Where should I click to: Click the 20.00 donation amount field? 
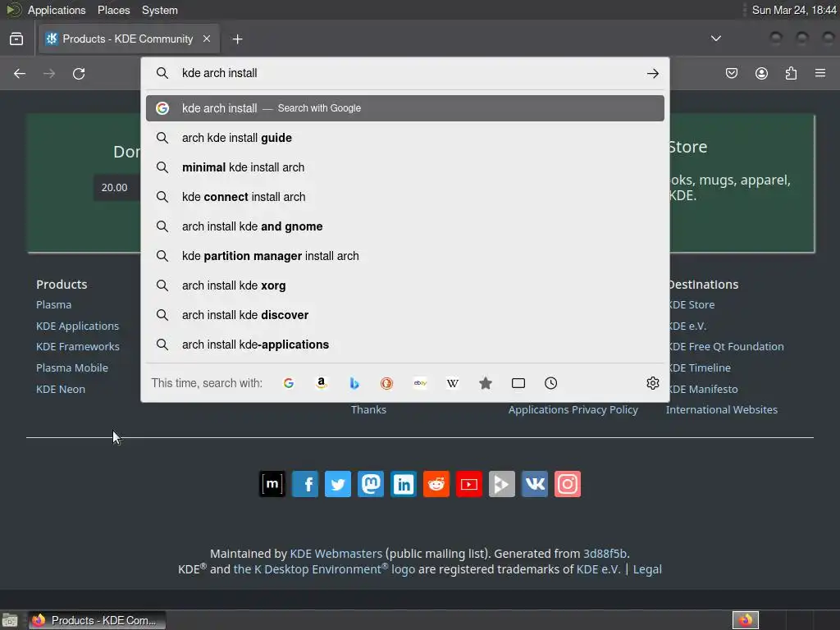coord(116,188)
